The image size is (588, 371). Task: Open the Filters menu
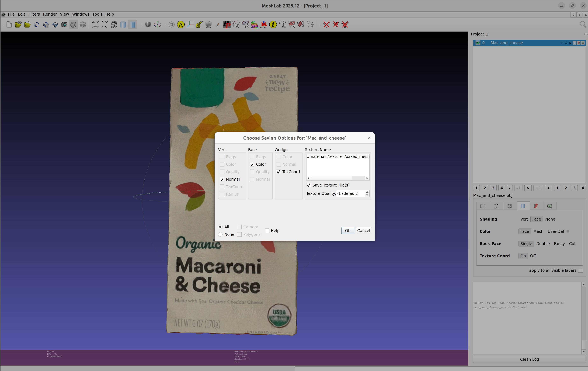point(34,14)
